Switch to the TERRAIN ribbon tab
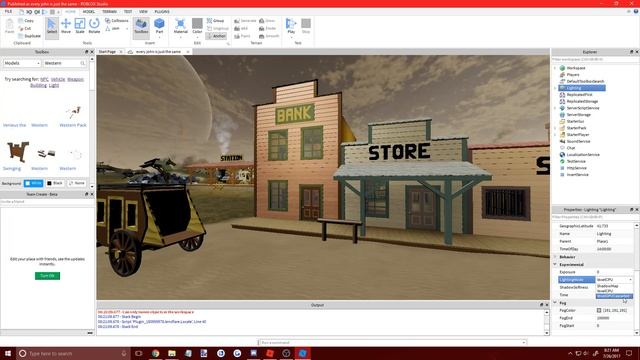 [109, 11]
